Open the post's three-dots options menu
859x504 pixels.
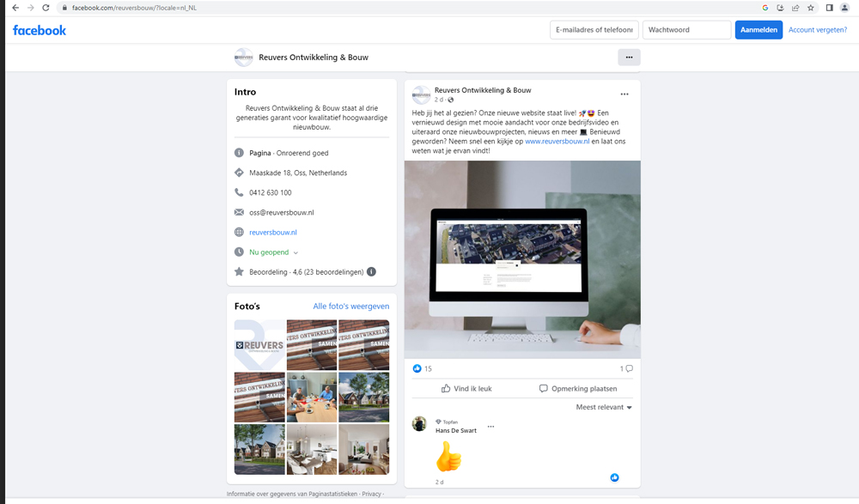click(624, 94)
